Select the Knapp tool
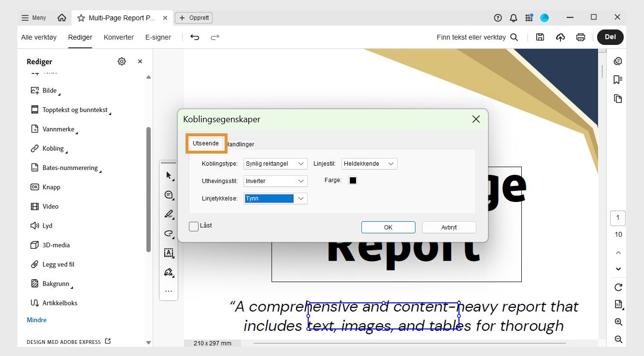This screenshot has height=356, width=644. coord(45,187)
